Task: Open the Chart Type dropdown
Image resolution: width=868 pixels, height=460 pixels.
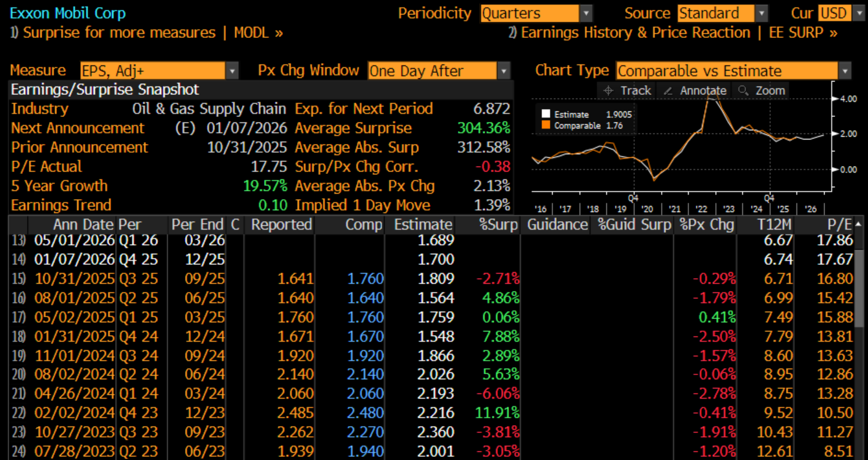Action: click(x=733, y=70)
